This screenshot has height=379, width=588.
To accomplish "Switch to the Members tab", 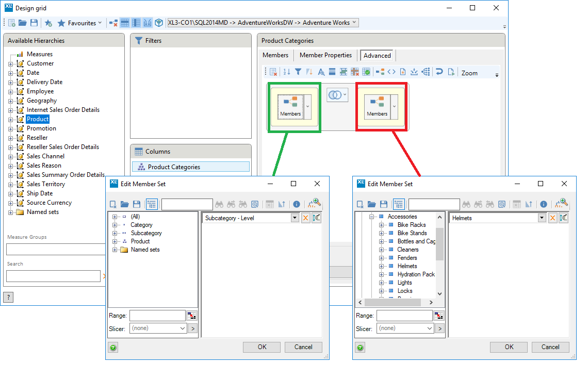I will [x=275, y=55].
